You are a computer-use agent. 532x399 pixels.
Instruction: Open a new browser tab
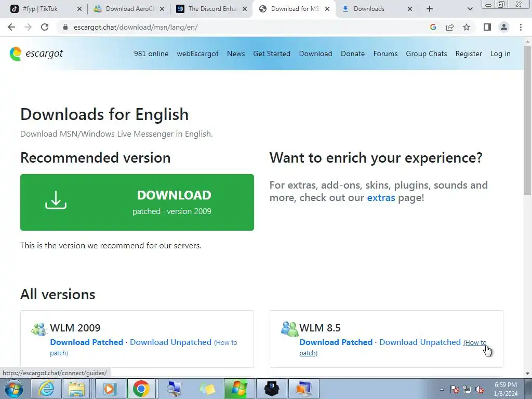(430, 9)
